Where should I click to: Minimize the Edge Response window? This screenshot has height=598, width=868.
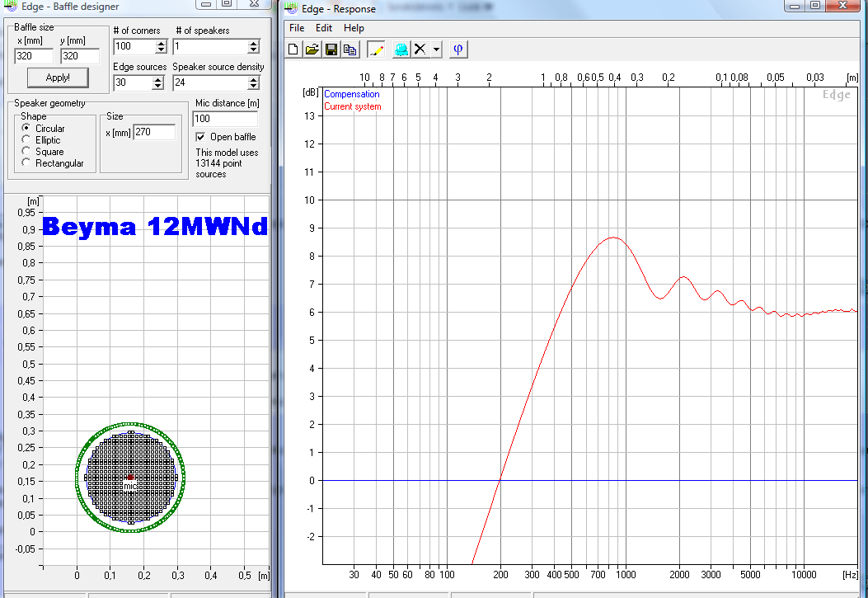[795, 6]
